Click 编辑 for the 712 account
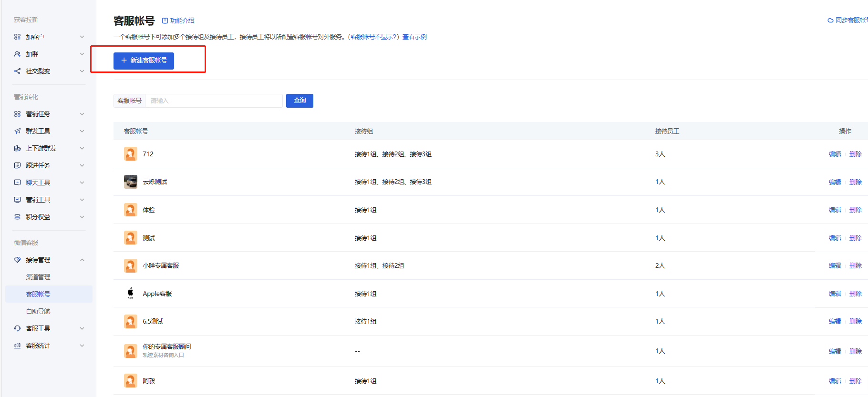This screenshot has width=868, height=397. click(x=835, y=154)
